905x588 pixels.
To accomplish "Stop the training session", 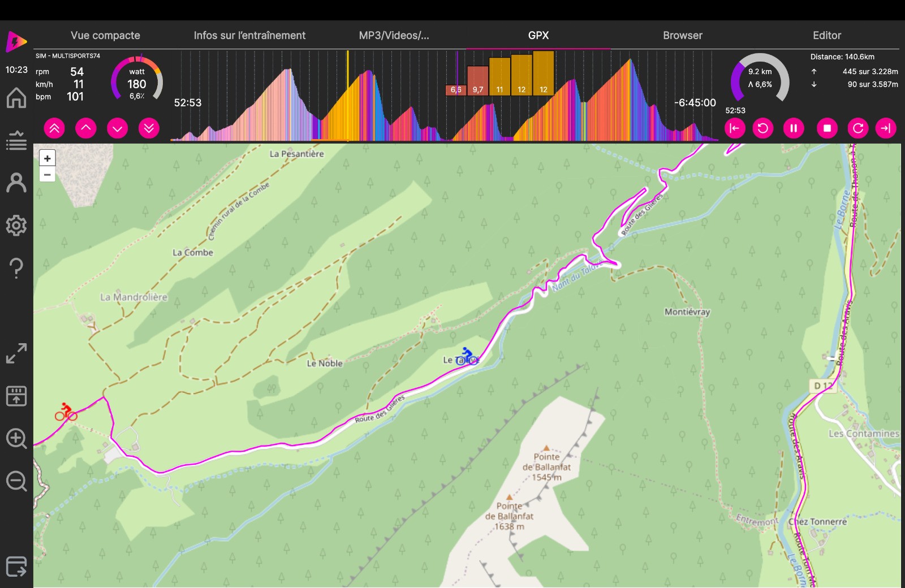I will click(827, 128).
